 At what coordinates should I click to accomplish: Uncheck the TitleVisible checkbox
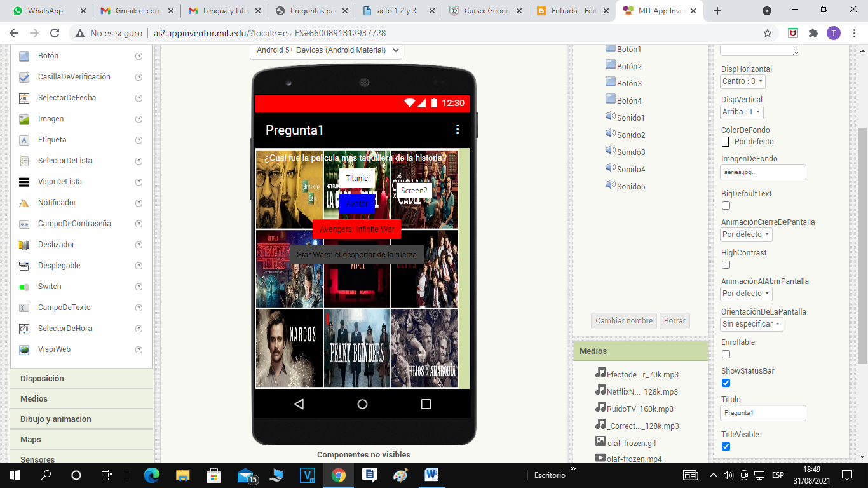coord(726,446)
